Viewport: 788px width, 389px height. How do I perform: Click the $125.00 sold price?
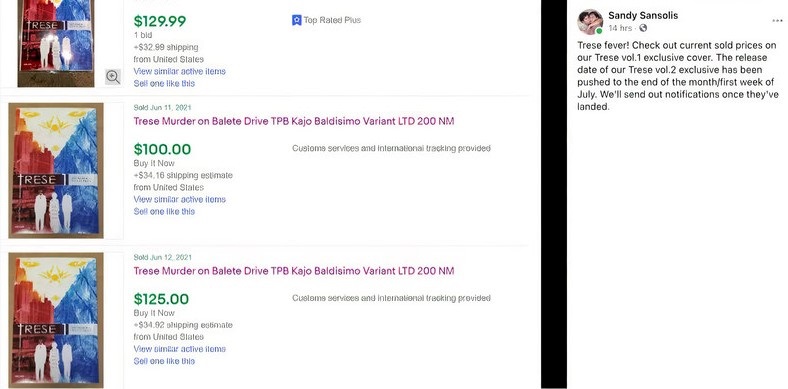click(x=161, y=299)
